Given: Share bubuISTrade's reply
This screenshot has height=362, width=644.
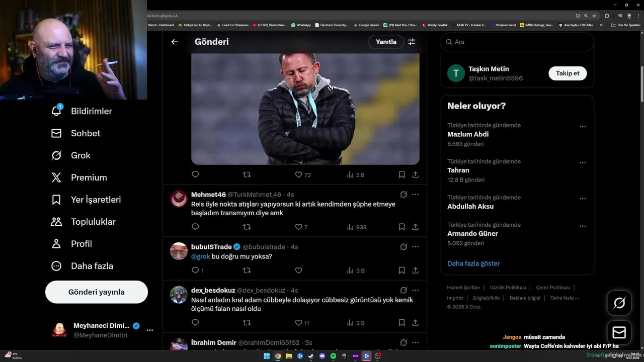Looking at the screenshot, I should click(x=416, y=270).
